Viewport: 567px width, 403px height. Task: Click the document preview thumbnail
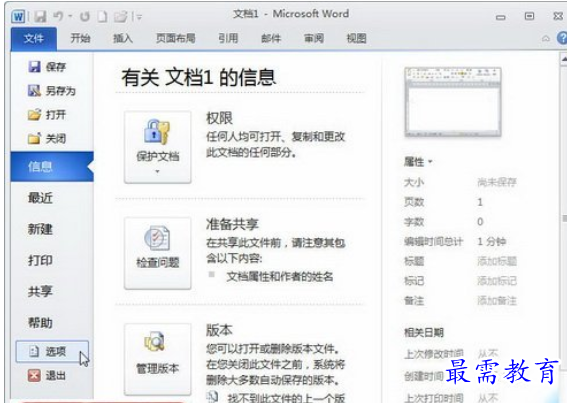click(453, 102)
